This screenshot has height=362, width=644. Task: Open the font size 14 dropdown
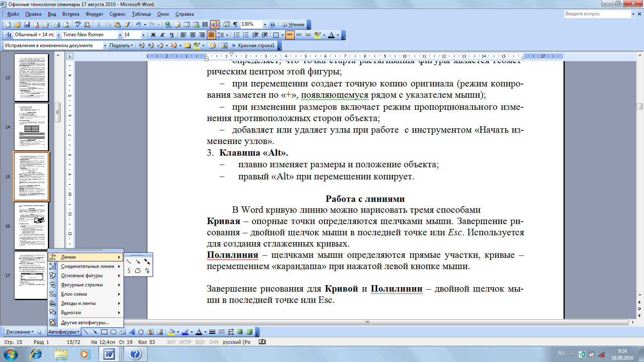click(x=143, y=35)
